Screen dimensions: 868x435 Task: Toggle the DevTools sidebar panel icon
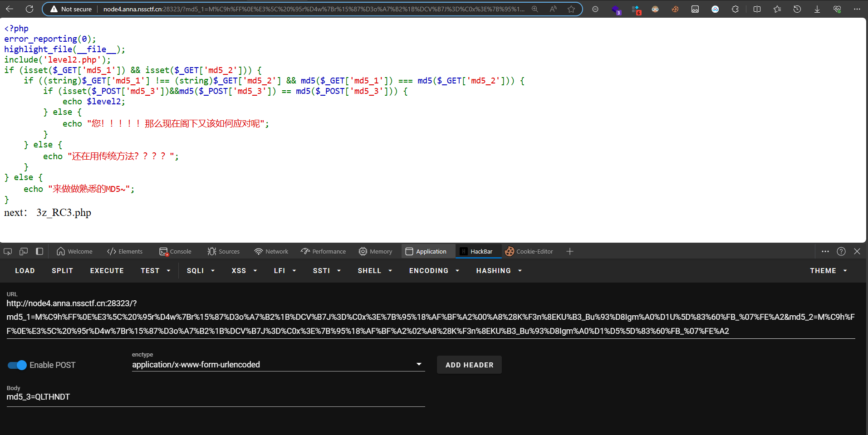click(39, 251)
